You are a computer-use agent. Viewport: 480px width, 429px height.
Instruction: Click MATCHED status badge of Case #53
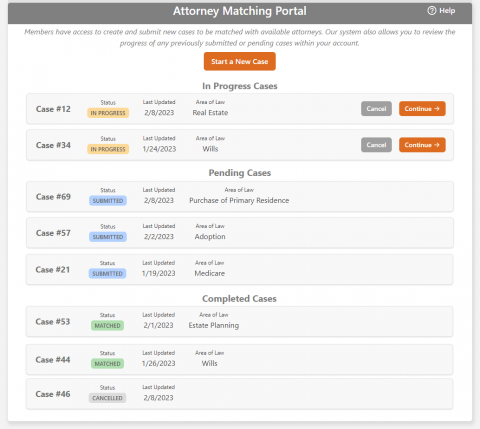coord(107,326)
